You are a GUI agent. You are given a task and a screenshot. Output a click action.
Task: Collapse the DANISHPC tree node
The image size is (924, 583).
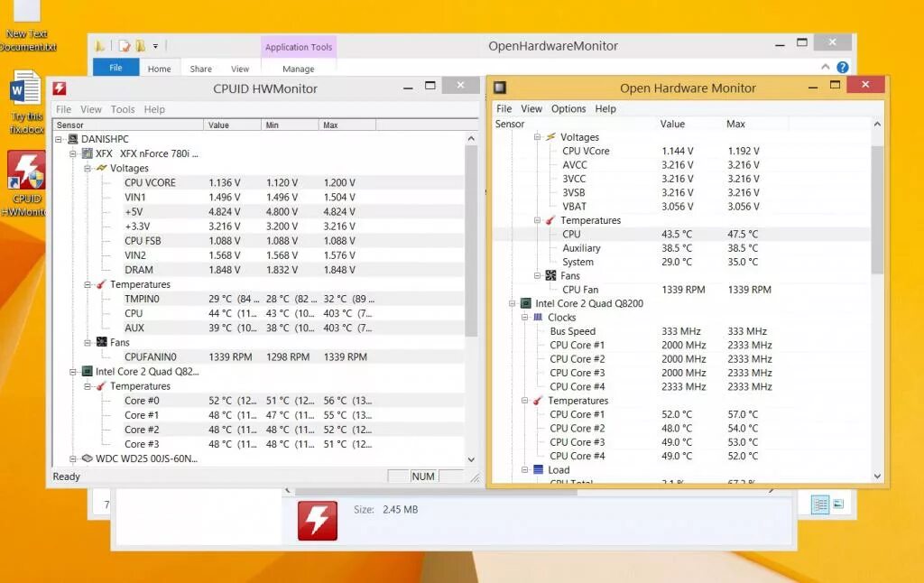(x=59, y=140)
